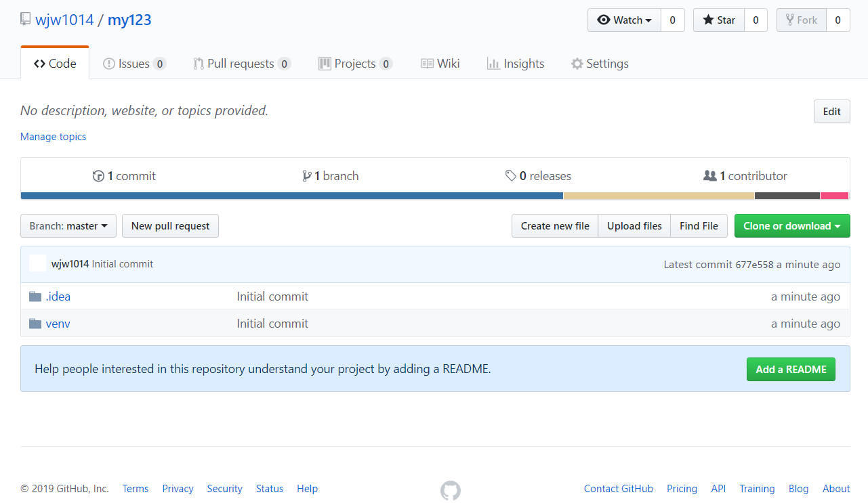Switch to the Pull requests tab

(x=242, y=64)
